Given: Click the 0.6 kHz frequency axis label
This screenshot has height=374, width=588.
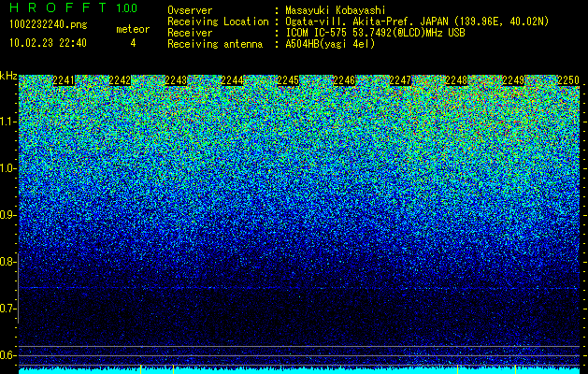Looking at the screenshot, I should [x=7, y=355].
